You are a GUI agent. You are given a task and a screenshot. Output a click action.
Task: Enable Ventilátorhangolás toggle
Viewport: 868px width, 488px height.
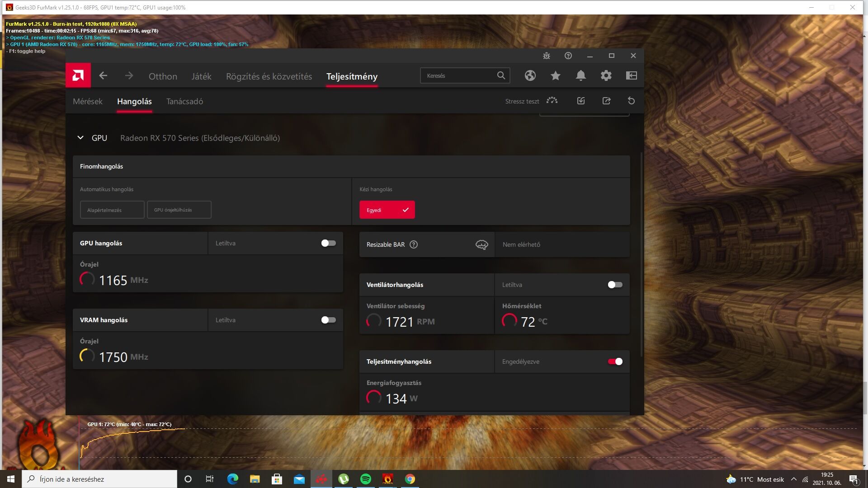pyautogui.click(x=615, y=285)
